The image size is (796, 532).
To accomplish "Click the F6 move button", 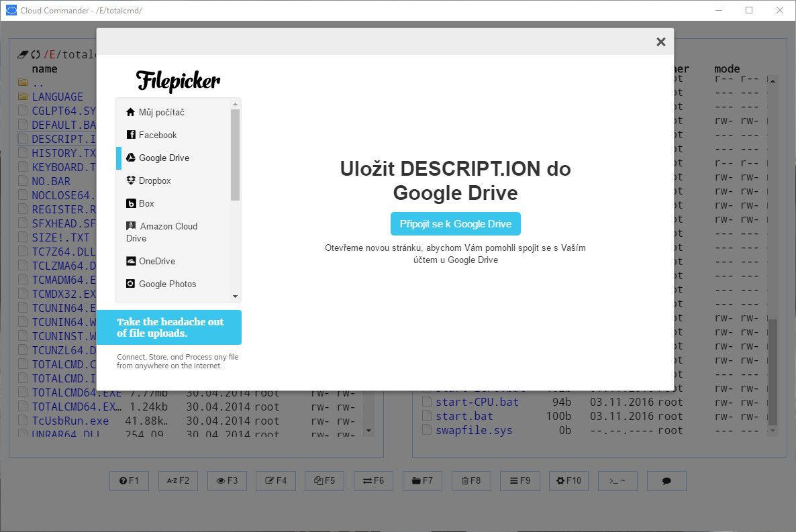I will pos(373,481).
